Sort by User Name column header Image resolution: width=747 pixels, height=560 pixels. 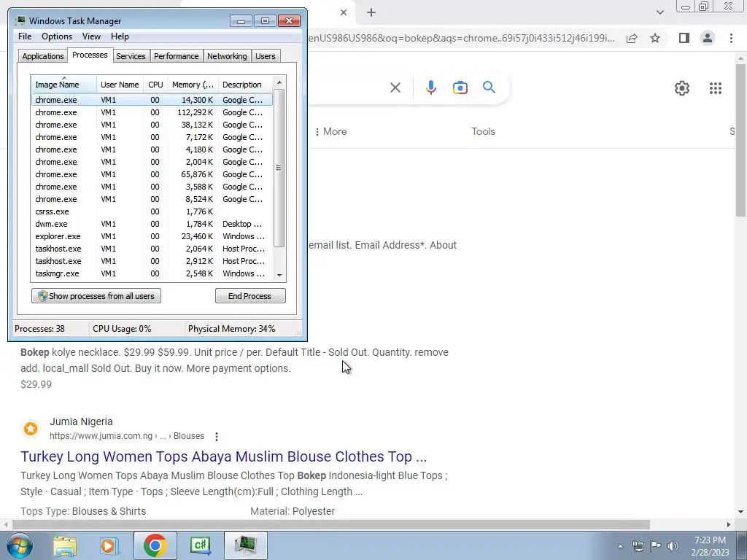120,85
